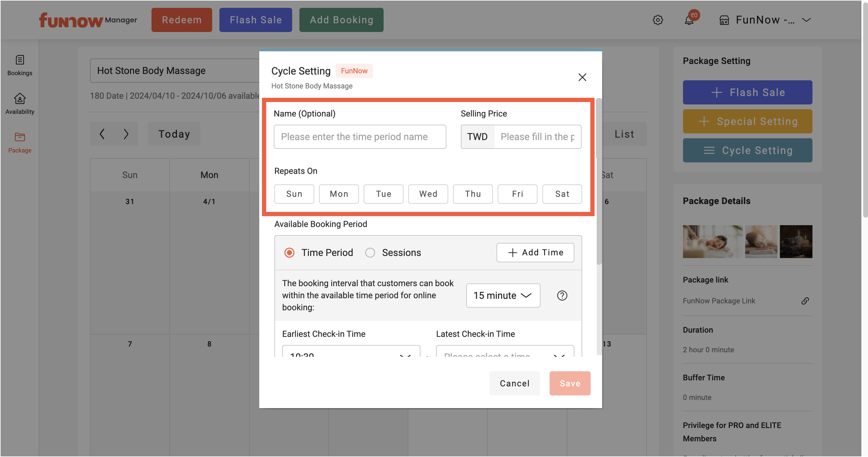Open settings via the gear icon
The width and height of the screenshot is (868, 457).
pos(657,20)
